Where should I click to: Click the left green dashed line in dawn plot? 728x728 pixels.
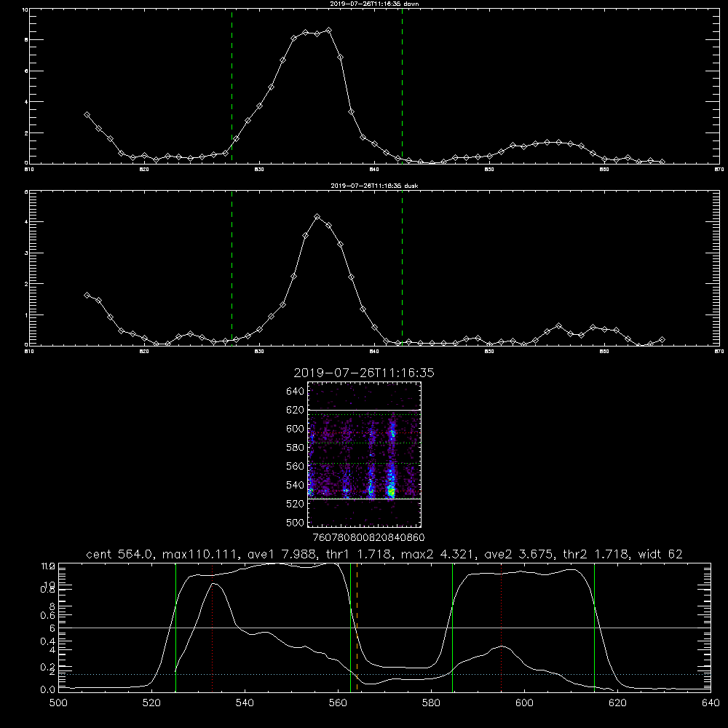[232, 87]
